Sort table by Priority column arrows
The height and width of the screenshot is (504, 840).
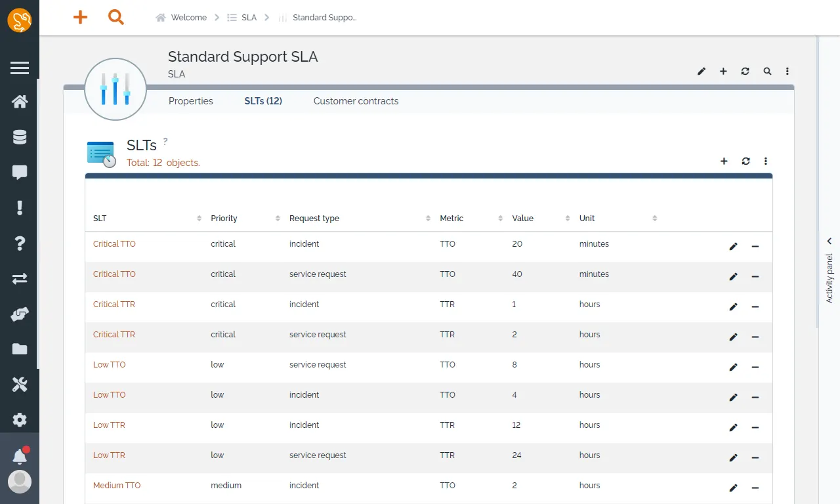(x=278, y=219)
